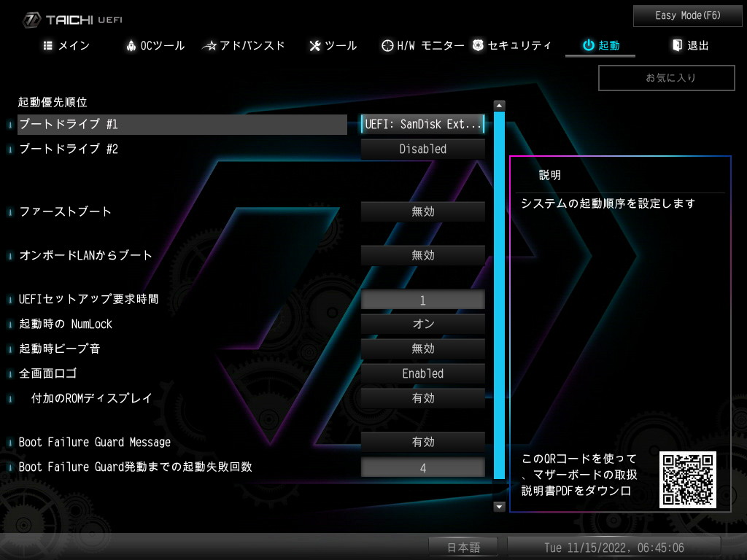This screenshot has width=747, height=560.
Task: Click the rocket icon beside OCツール
Action: [131, 46]
